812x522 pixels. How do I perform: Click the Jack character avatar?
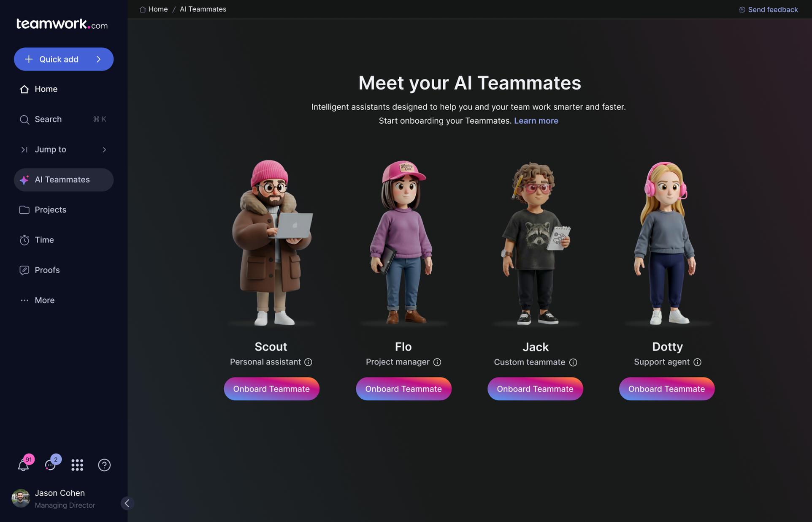535,244
